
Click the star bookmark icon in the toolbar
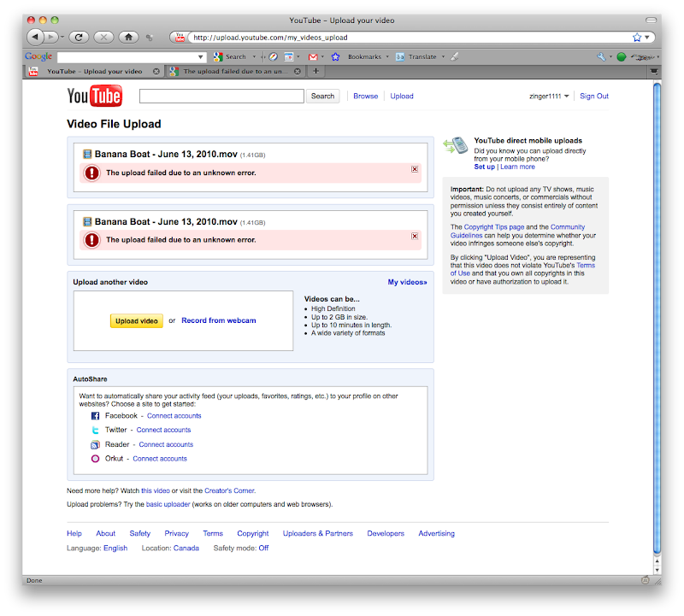[x=336, y=56]
